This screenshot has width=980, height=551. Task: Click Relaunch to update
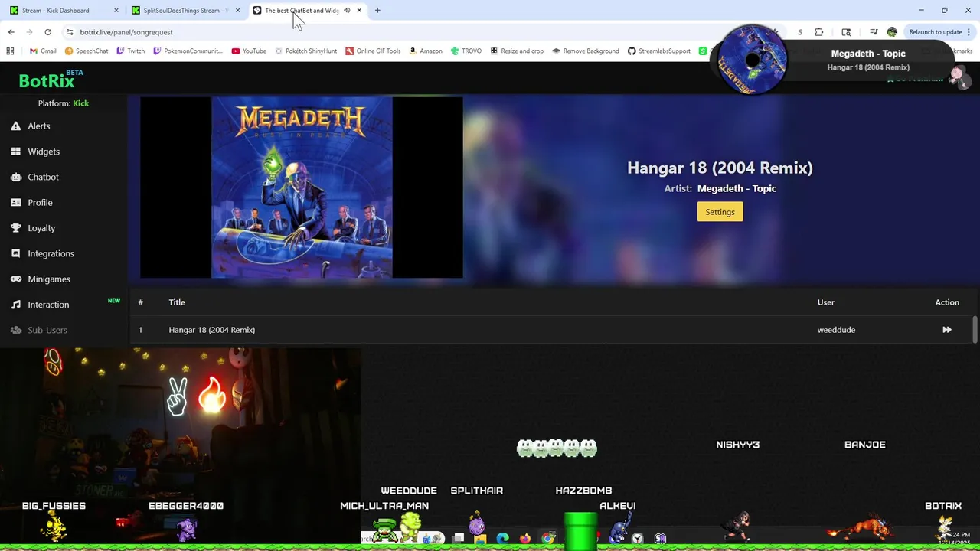(936, 32)
